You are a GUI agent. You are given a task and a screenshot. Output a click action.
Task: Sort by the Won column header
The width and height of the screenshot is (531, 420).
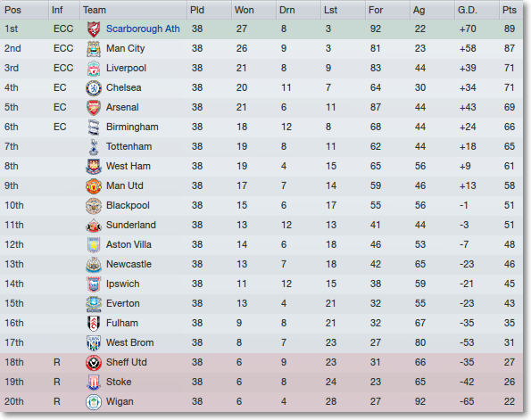point(245,10)
